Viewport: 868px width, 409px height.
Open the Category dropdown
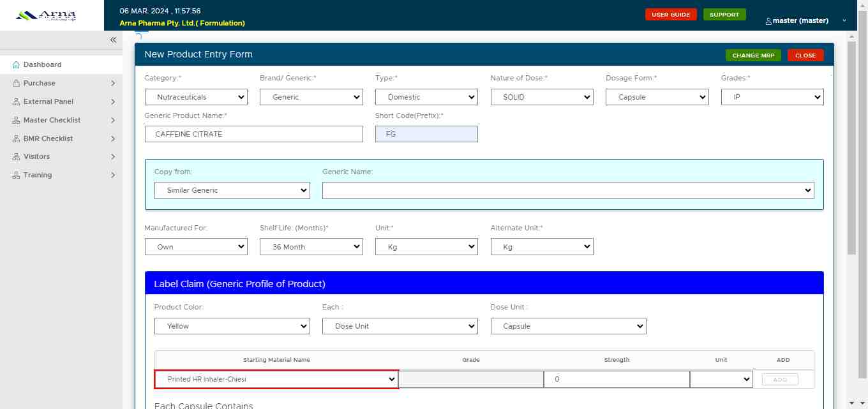click(x=196, y=97)
